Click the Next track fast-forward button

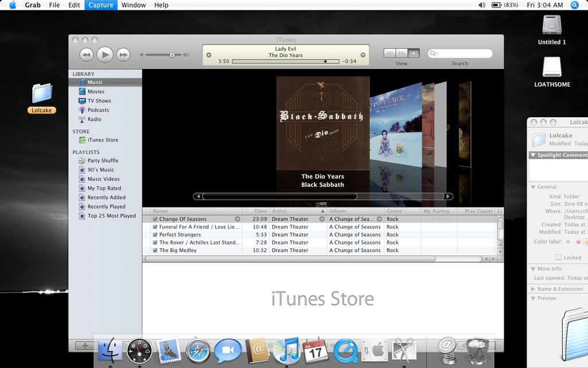(123, 55)
